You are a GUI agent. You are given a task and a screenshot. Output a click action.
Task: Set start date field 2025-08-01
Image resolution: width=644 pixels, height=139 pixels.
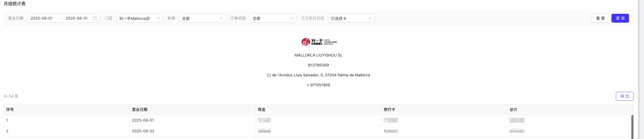[42, 18]
